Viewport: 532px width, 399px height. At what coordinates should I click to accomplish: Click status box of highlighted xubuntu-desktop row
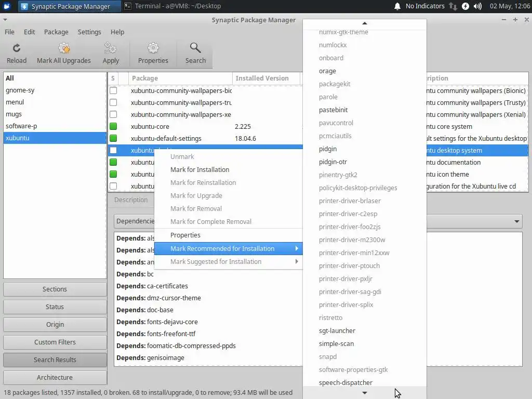click(x=113, y=150)
